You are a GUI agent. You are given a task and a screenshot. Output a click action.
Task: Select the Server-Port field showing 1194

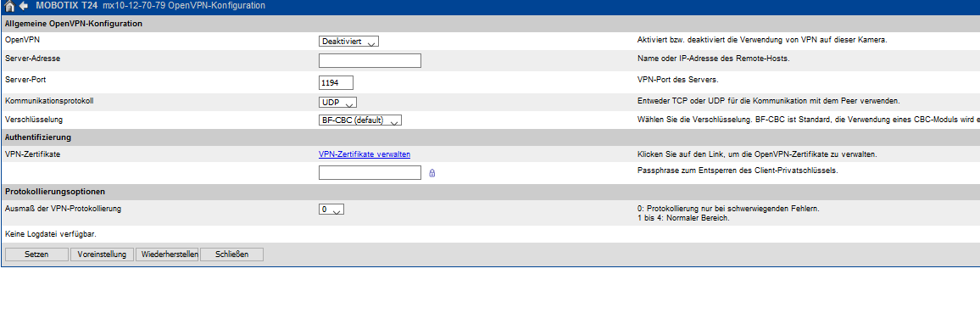(x=337, y=82)
